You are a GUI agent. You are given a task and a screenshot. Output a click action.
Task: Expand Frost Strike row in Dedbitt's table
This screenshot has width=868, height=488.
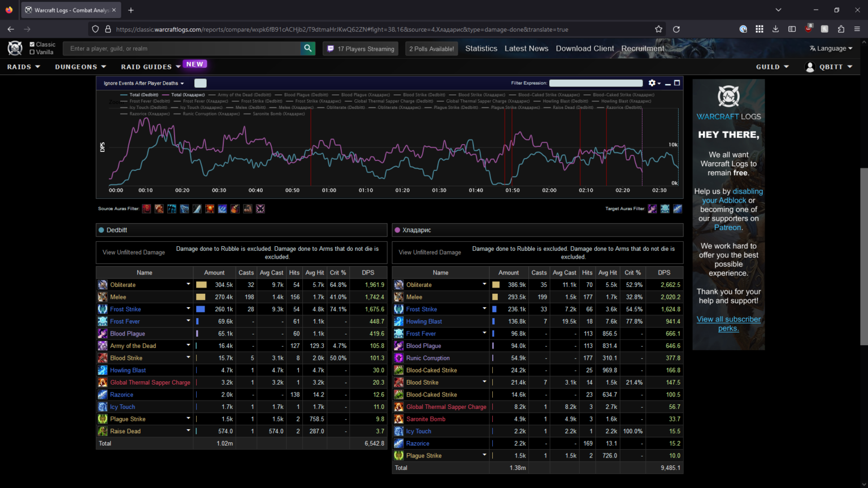click(188, 309)
